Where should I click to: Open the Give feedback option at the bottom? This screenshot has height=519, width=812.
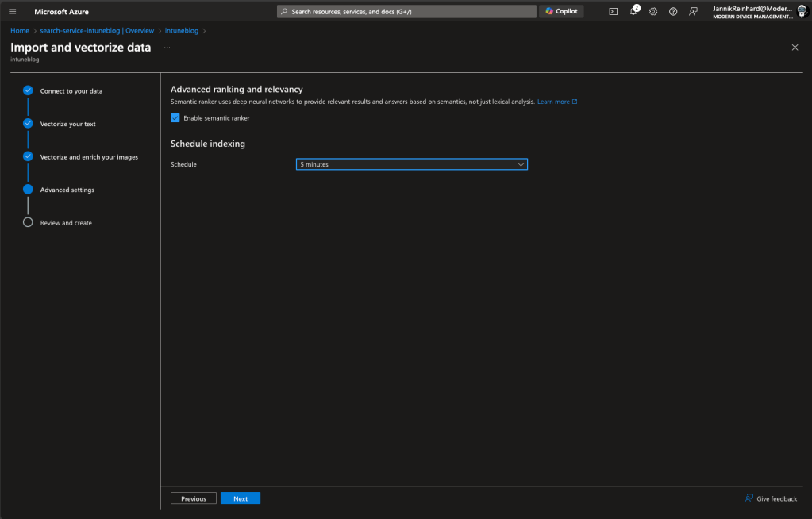[771, 498]
